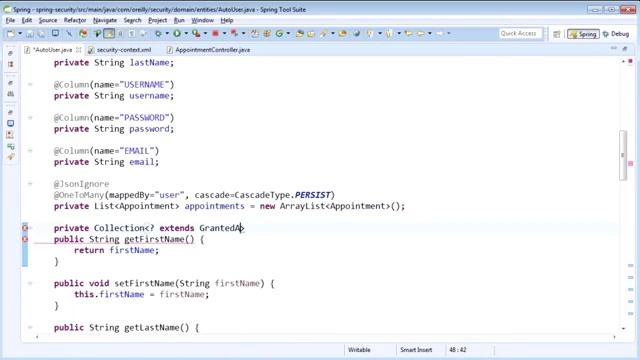Image resolution: width=640 pixels, height=360 pixels.
Task: Open the Run button dropdown arrow
Action: point(186,34)
